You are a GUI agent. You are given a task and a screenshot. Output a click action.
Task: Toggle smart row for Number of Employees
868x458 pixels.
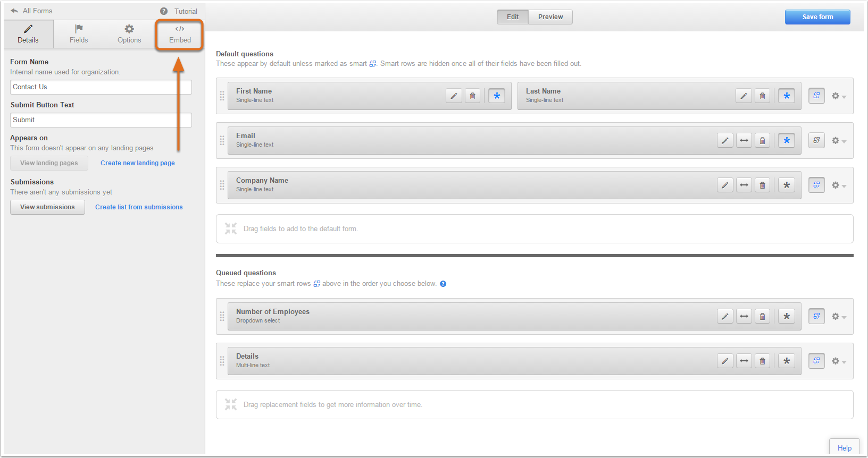click(816, 316)
